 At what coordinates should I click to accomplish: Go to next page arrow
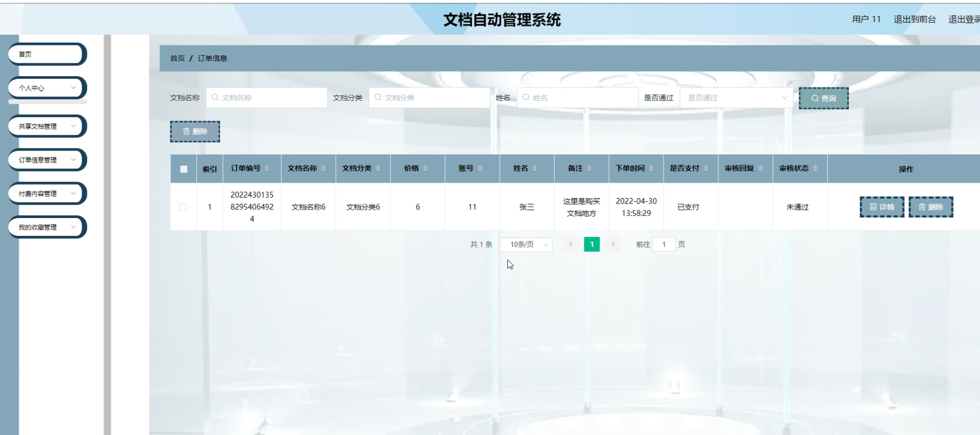point(613,244)
